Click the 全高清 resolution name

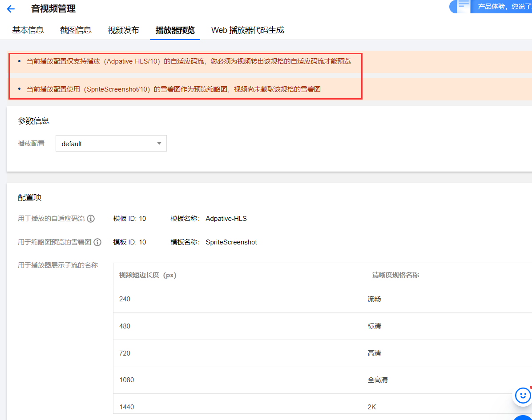(x=378, y=380)
